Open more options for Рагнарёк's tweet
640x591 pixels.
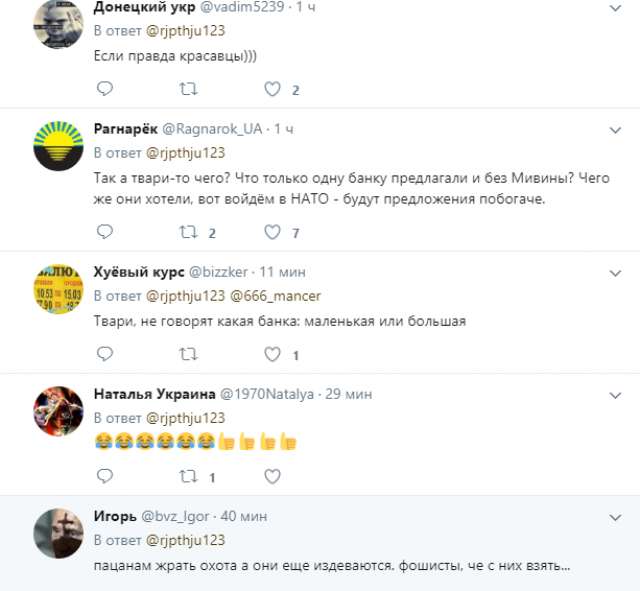click(x=616, y=130)
